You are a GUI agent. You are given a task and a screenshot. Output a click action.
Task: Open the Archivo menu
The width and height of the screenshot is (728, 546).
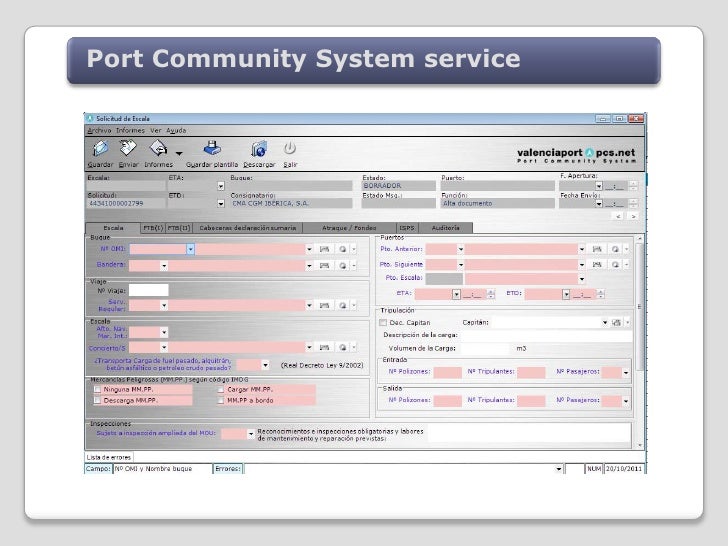pos(99,130)
